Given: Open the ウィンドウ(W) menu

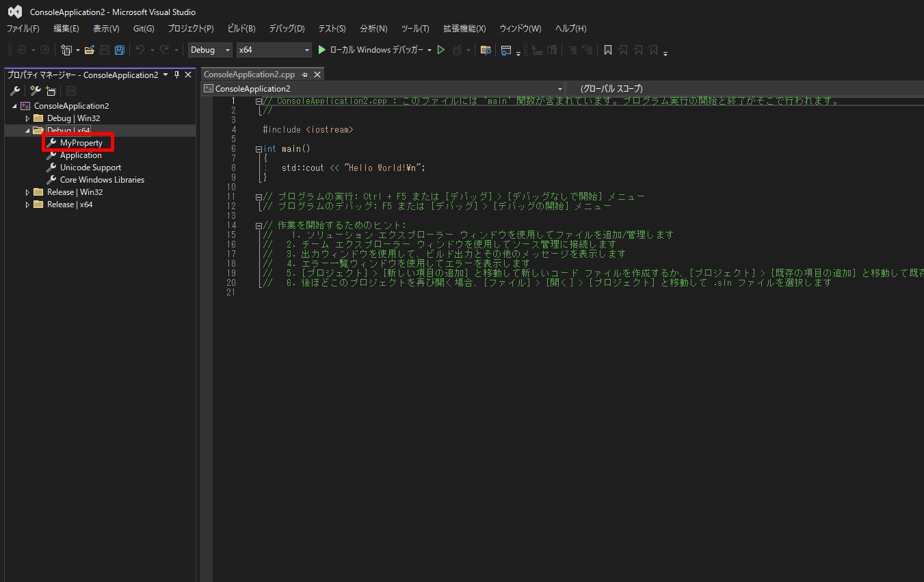Looking at the screenshot, I should [x=520, y=29].
